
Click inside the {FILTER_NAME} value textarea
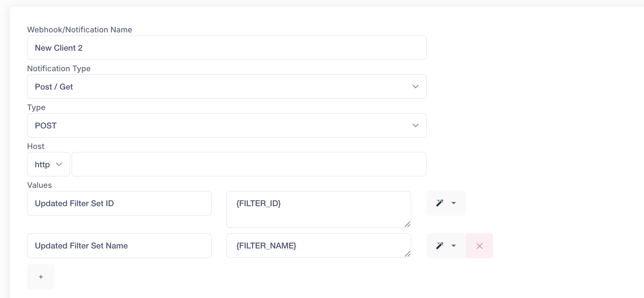click(318, 245)
